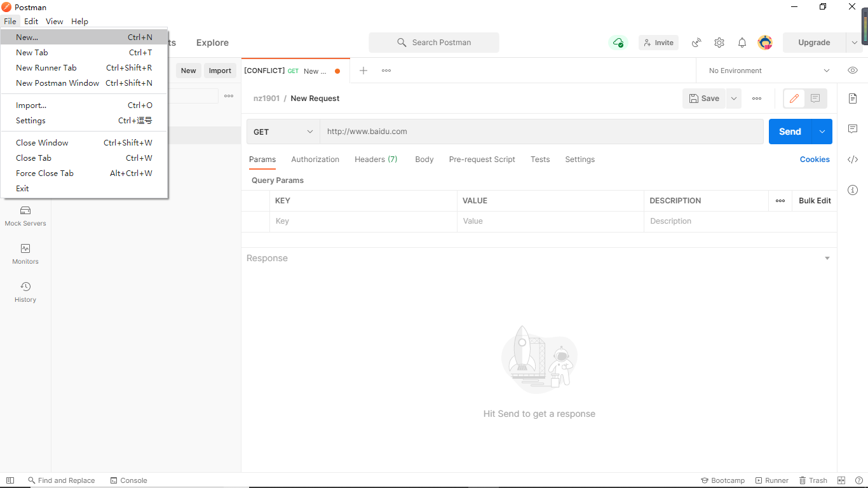
Task: Switch to the Tests tab
Action: (x=540, y=159)
